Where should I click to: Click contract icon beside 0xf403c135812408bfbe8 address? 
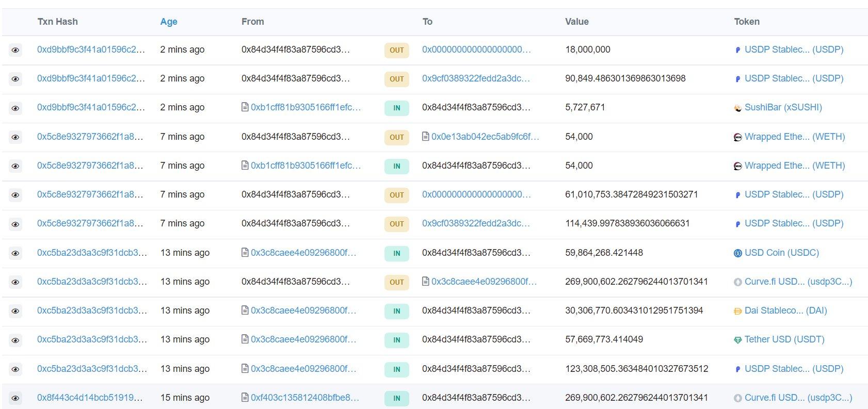245,398
